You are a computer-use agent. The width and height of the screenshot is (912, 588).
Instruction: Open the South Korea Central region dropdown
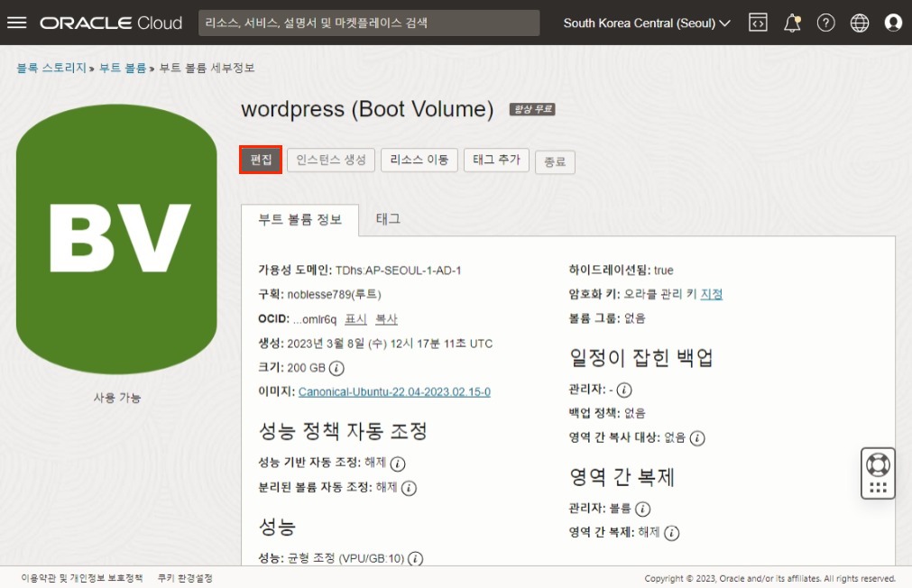click(646, 23)
